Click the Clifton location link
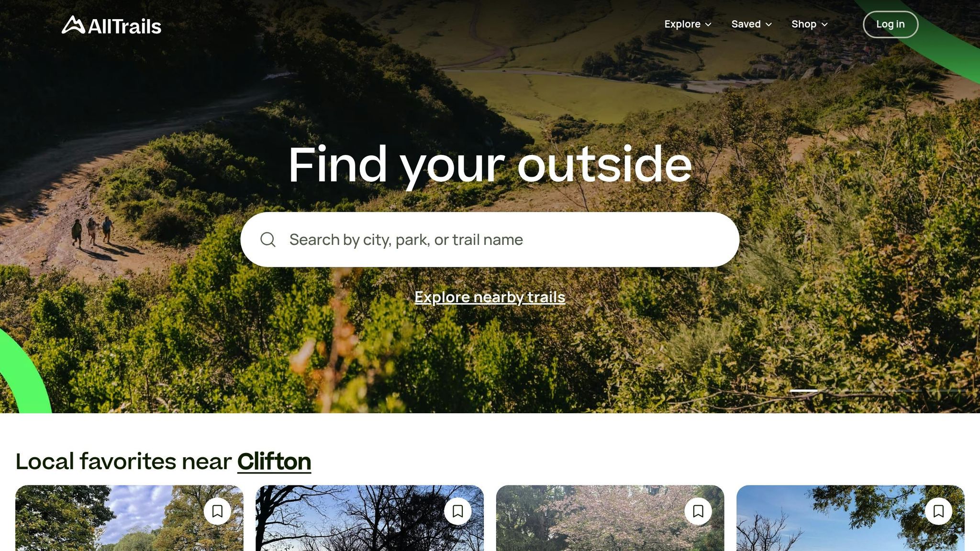The image size is (980, 551). [x=274, y=462]
